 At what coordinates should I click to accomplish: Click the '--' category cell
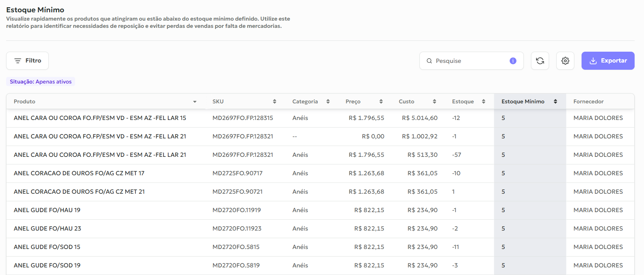point(295,136)
